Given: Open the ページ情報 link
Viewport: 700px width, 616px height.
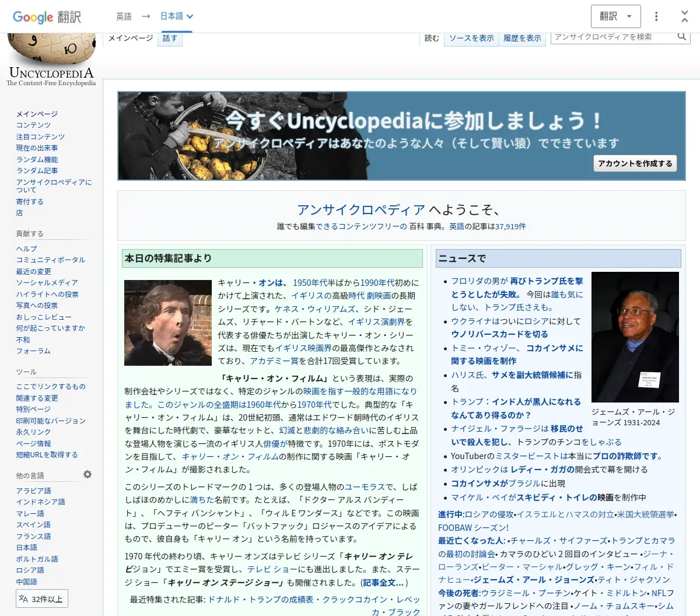Looking at the screenshot, I should click(x=33, y=443).
